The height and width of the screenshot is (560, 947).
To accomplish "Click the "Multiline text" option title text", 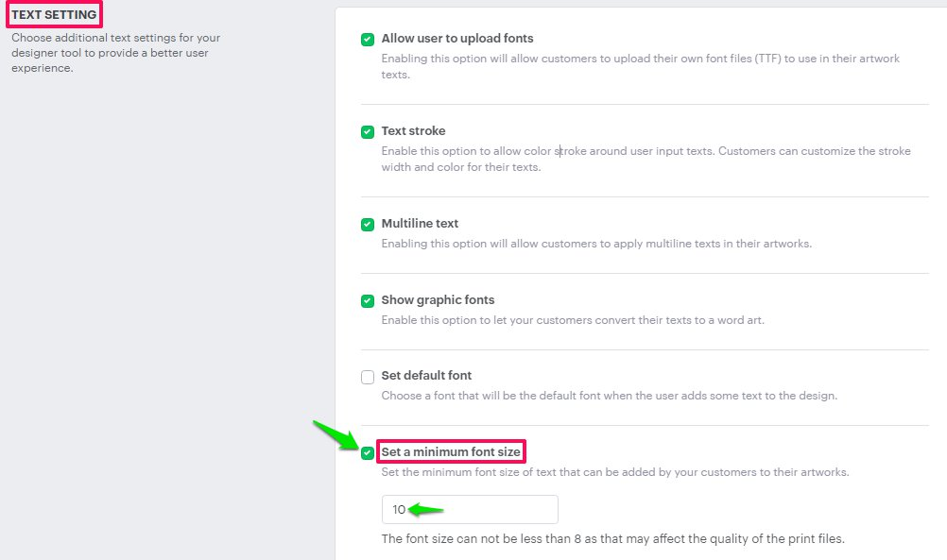I will [x=420, y=224].
